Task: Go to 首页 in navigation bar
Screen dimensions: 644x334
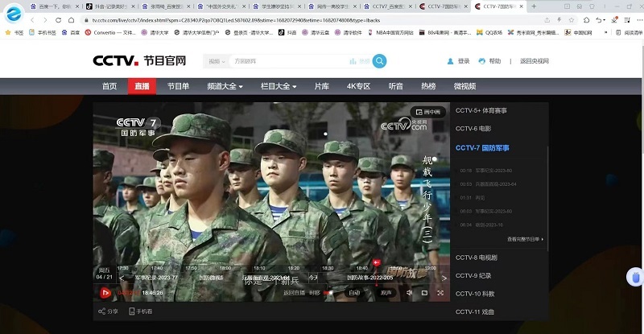Action: point(109,86)
